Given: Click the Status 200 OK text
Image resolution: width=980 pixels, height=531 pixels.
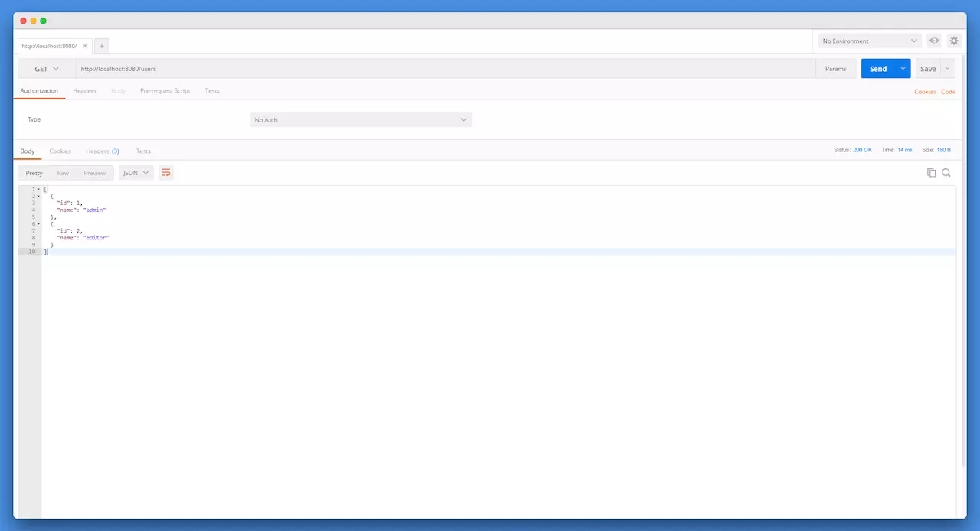Looking at the screenshot, I should coord(853,150).
